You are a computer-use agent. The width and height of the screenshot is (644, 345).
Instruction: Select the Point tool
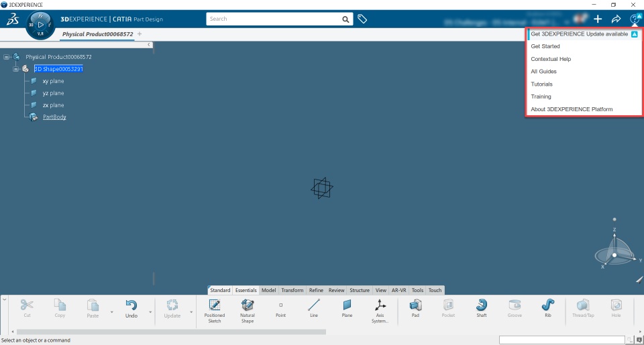280,308
